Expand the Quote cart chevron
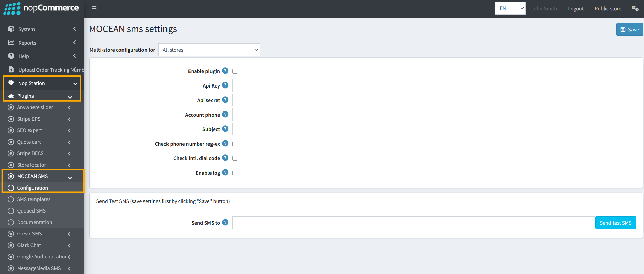 pos(69,142)
